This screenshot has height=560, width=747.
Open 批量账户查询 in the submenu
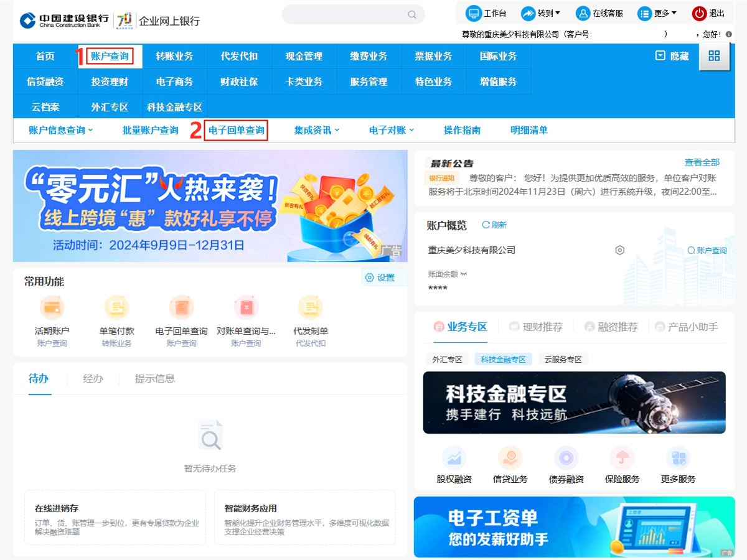tap(151, 130)
